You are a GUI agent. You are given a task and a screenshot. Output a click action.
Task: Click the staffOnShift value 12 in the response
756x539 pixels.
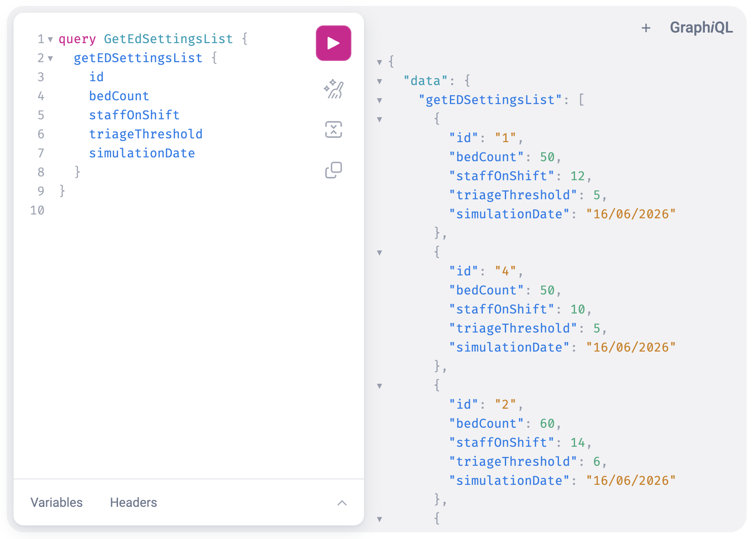coord(578,176)
